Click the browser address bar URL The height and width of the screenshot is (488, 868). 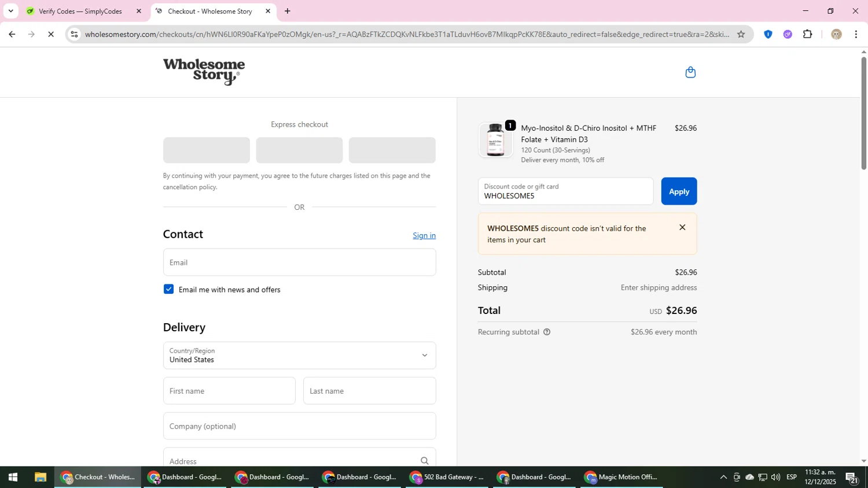[x=407, y=34]
